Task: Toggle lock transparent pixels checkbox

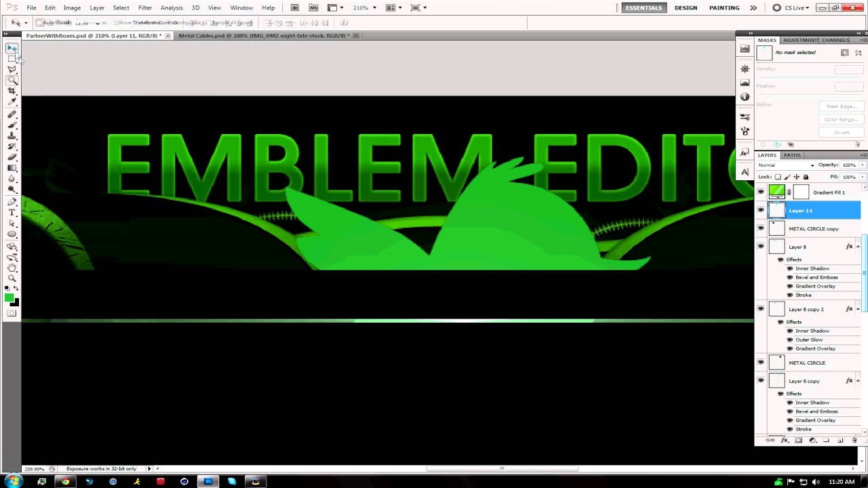Action: [x=778, y=177]
